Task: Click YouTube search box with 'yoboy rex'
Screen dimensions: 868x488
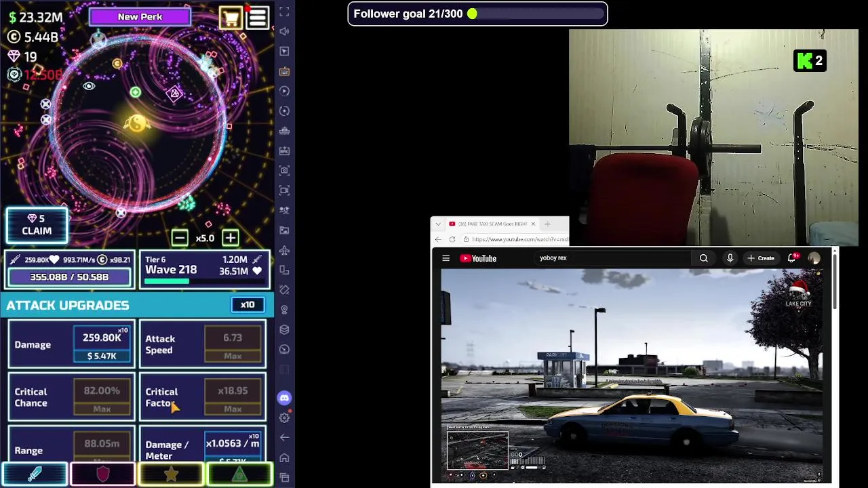Action: click(614, 258)
